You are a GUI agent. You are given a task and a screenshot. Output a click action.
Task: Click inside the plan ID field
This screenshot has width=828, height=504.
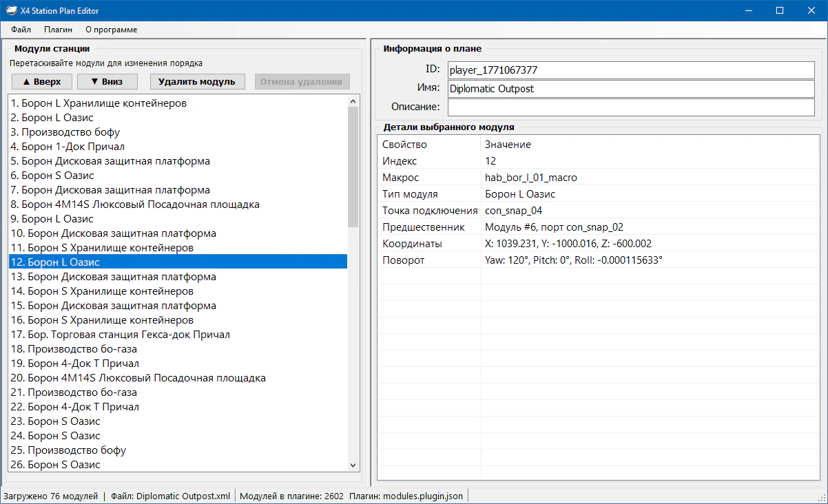[x=630, y=70]
